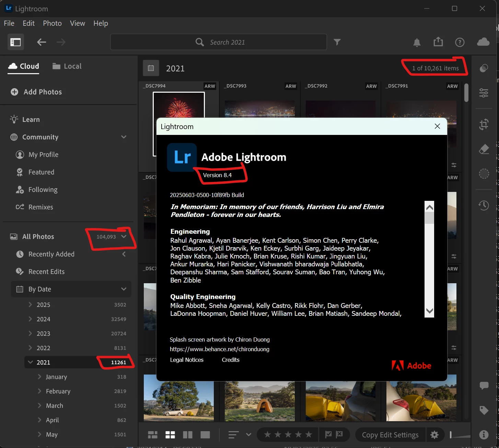Open the Help menu

[101, 23]
